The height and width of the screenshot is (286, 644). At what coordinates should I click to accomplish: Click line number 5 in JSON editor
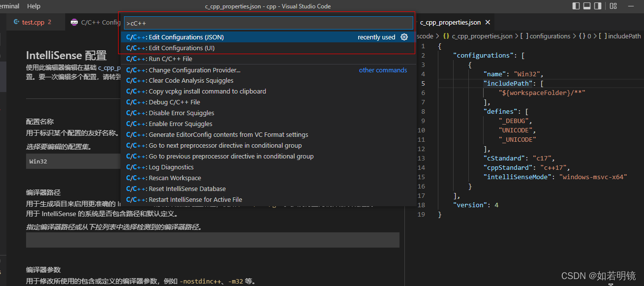pos(423,84)
